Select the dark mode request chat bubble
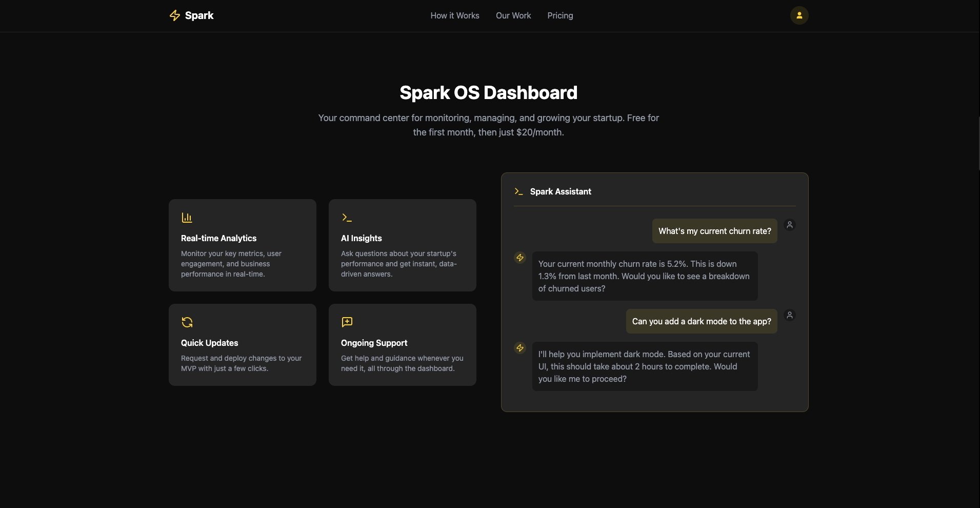Image resolution: width=980 pixels, height=508 pixels. coord(701,321)
